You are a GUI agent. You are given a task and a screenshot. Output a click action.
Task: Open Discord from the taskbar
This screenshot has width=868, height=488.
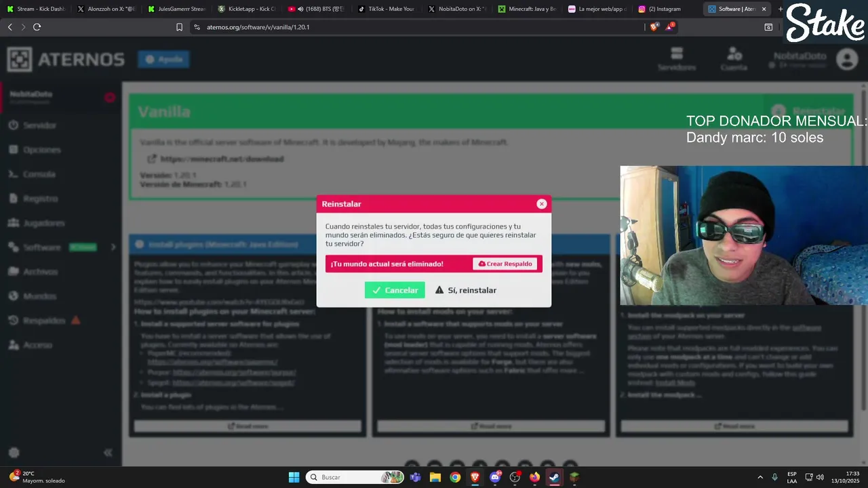pos(495,477)
